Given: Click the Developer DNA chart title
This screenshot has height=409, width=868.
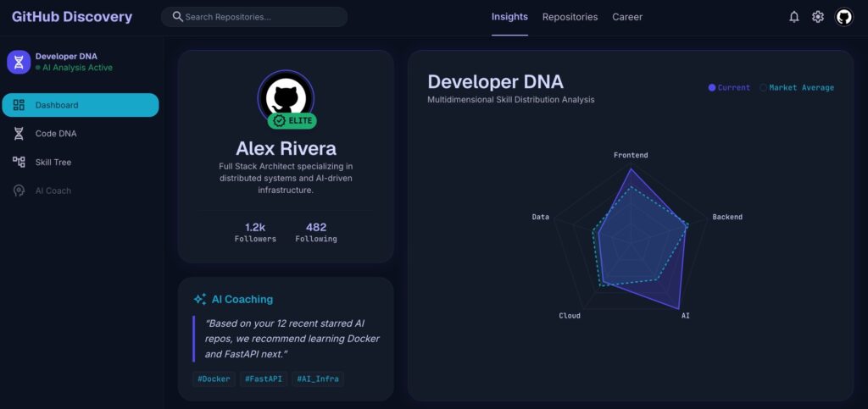Looking at the screenshot, I should point(495,82).
